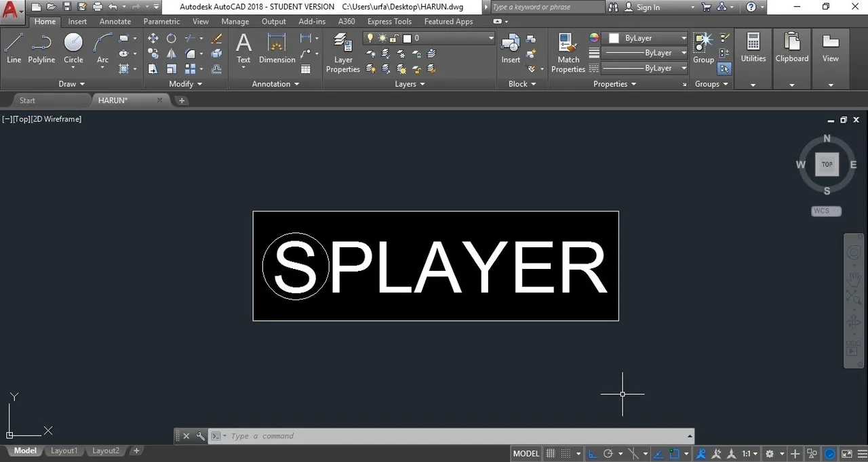Click the customize wrench icon on command line
Screen dimensions: 868x462
200,436
